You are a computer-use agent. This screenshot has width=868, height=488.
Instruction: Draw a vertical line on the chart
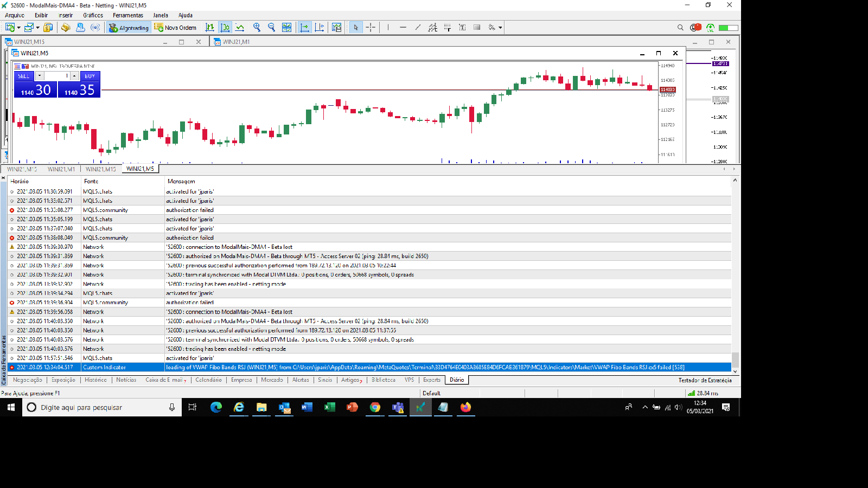[x=388, y=28]
